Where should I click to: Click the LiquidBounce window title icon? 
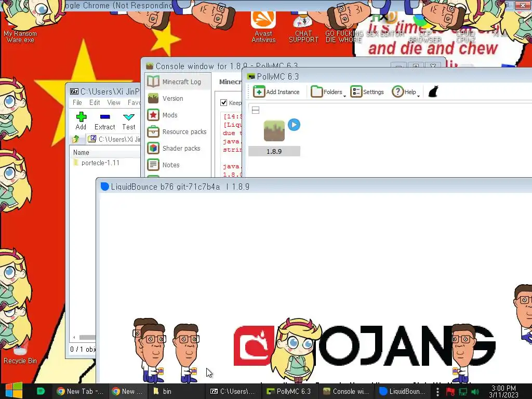pyautogui.click(x=105, y=187)
